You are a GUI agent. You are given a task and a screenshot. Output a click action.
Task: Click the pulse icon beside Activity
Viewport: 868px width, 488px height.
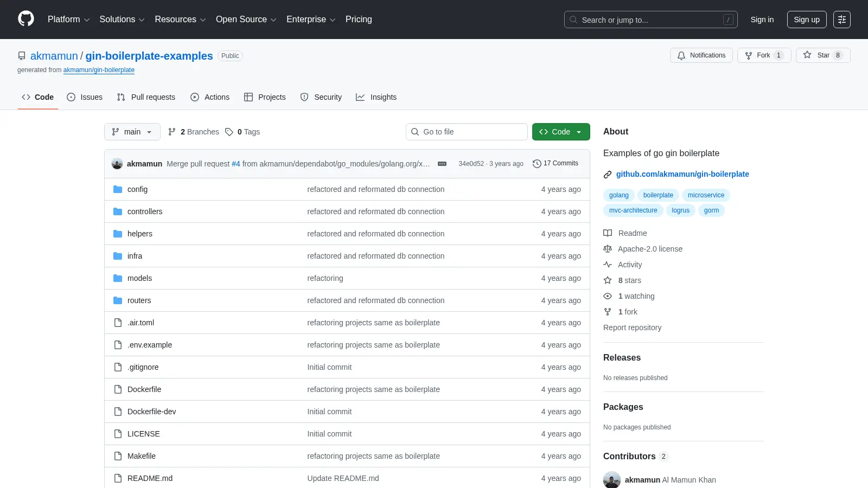(608, 265)
